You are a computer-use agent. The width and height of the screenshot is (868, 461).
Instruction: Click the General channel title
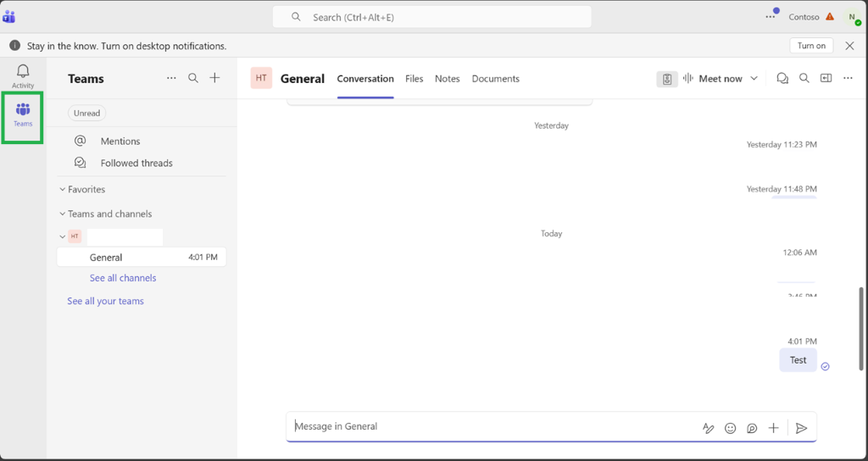pos(303,79)
